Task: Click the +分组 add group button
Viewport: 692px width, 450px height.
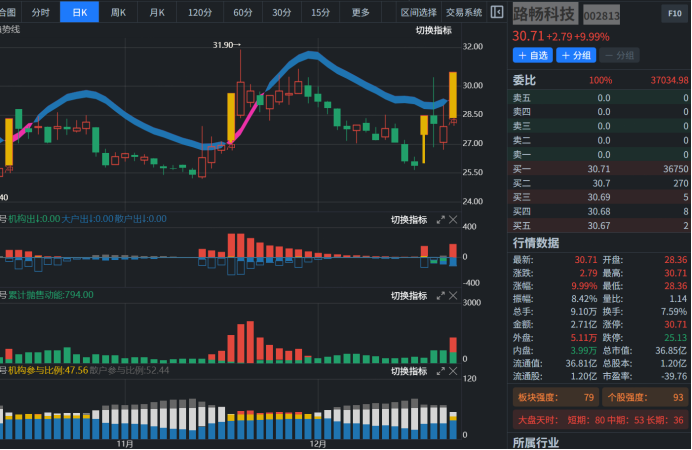Action: 577,55
